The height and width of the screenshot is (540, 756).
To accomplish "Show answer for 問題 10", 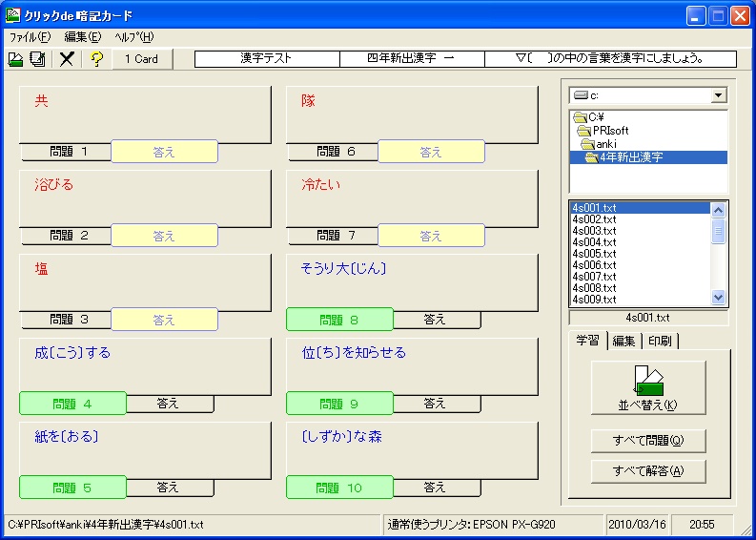I will (x=437, y=487).
